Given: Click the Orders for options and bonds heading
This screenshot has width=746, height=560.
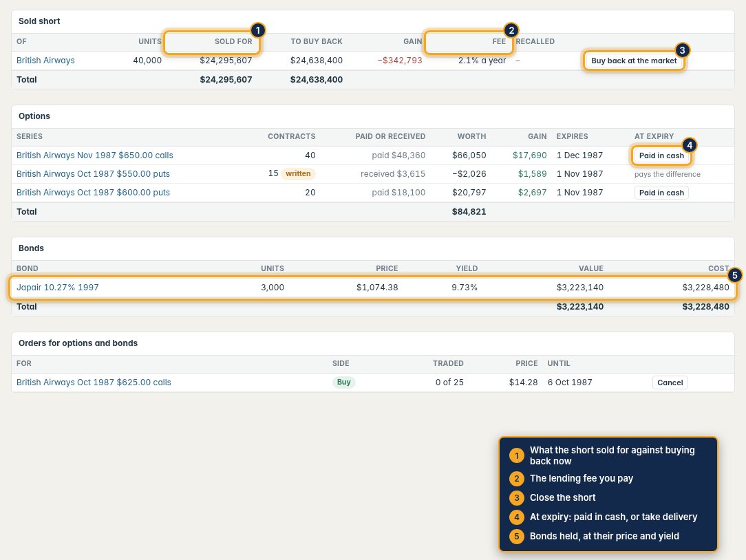Looking at the screenshot, I should point(78,343).
